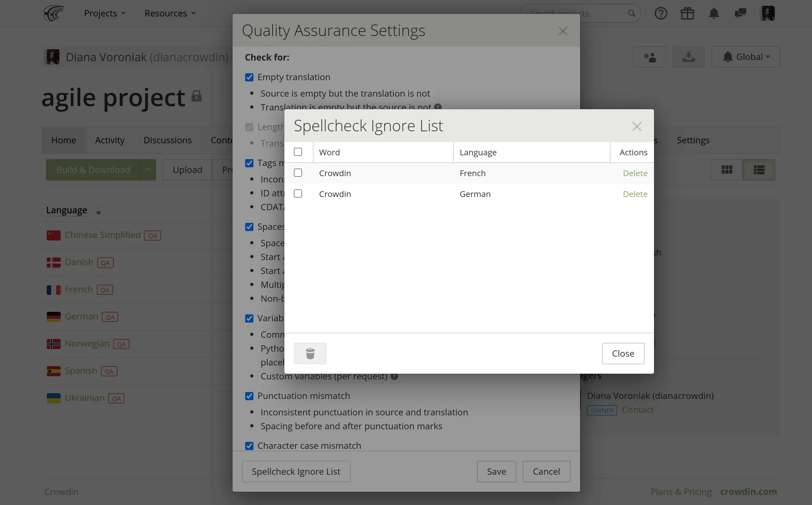
Task: Switch to the Activity tab
Action: [x=110, y=140]
